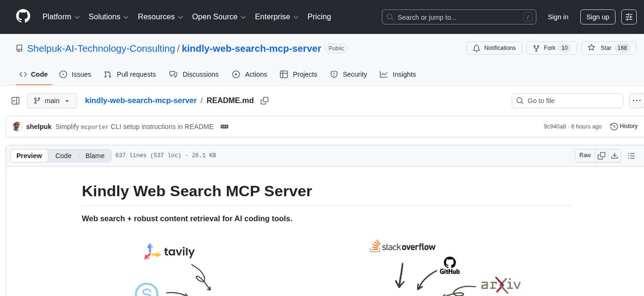Click shelpuk's profile avatar
644x296 pixels.
pos(17,127)
